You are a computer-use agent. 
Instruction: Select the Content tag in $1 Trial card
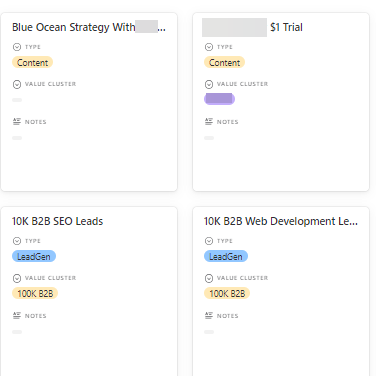coord(225,62)
